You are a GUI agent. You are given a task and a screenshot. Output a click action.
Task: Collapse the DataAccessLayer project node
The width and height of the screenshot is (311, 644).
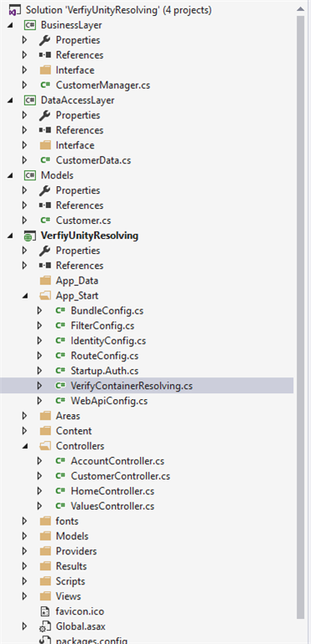point(10,101)
